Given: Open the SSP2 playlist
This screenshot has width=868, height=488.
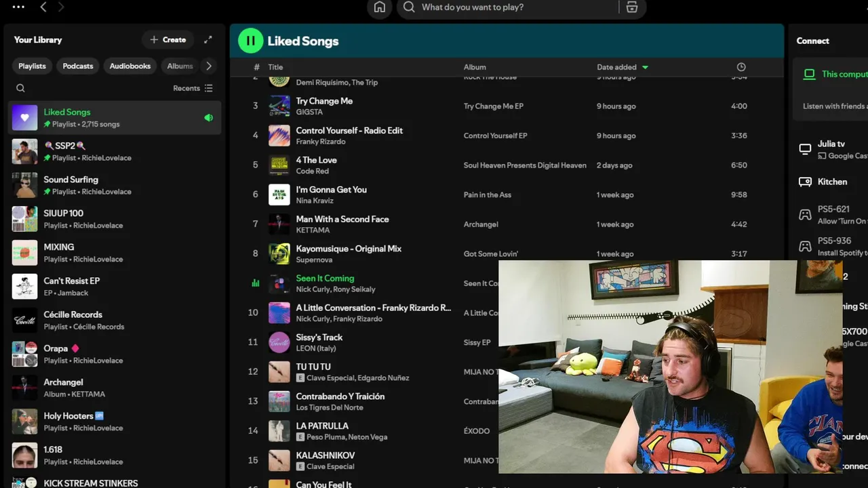Looking at the screenshot, I should 115,151.
